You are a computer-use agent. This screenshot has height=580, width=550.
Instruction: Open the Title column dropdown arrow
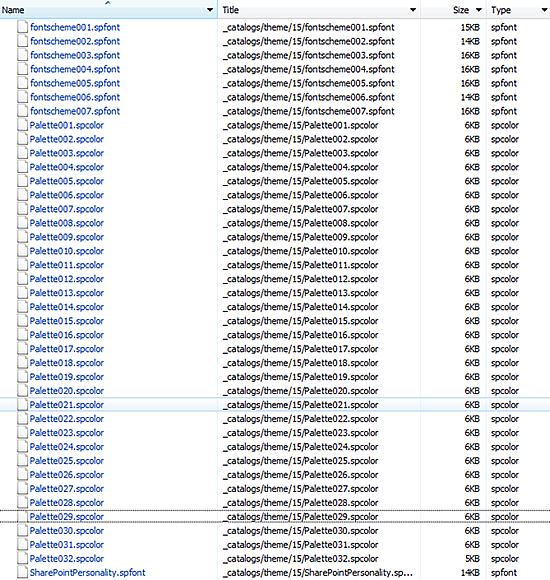(413, 10)
